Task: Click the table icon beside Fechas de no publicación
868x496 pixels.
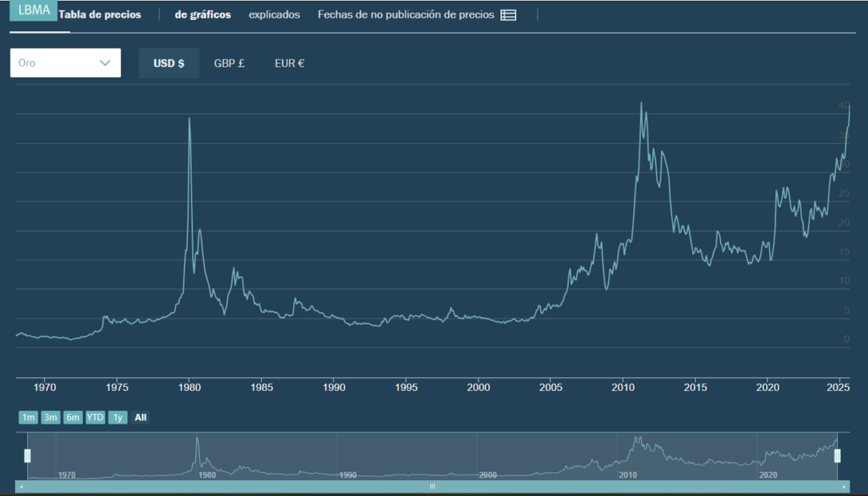Action: click(508, 15)
